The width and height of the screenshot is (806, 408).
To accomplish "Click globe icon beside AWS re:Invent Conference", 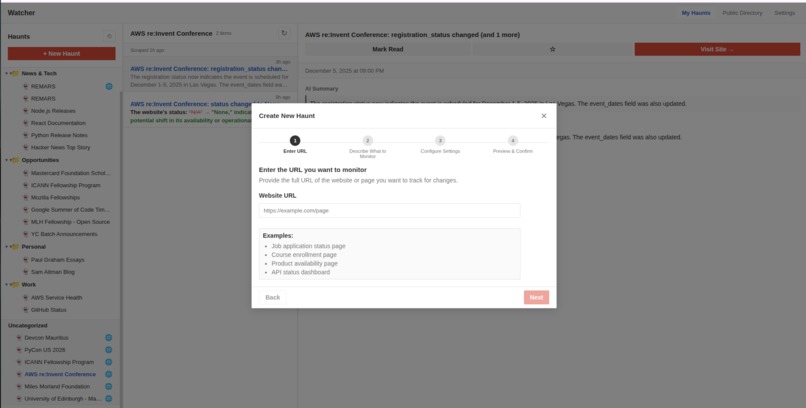I will 108,375.
